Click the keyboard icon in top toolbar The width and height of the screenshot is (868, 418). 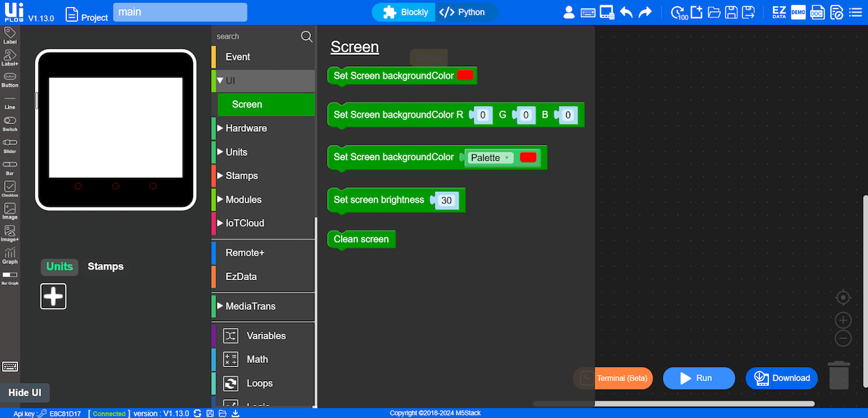588,13
